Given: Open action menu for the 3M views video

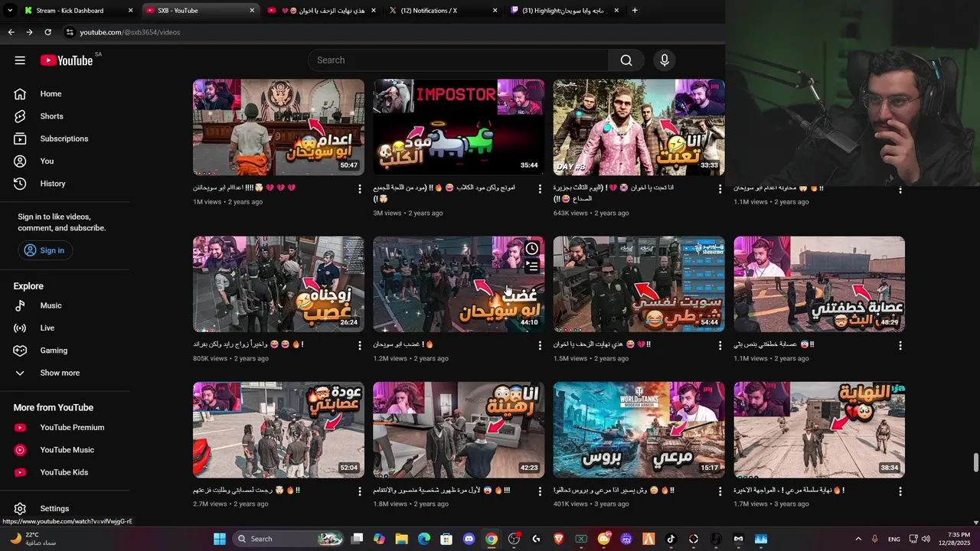Looking at the screenshot, I should point(540,189).
